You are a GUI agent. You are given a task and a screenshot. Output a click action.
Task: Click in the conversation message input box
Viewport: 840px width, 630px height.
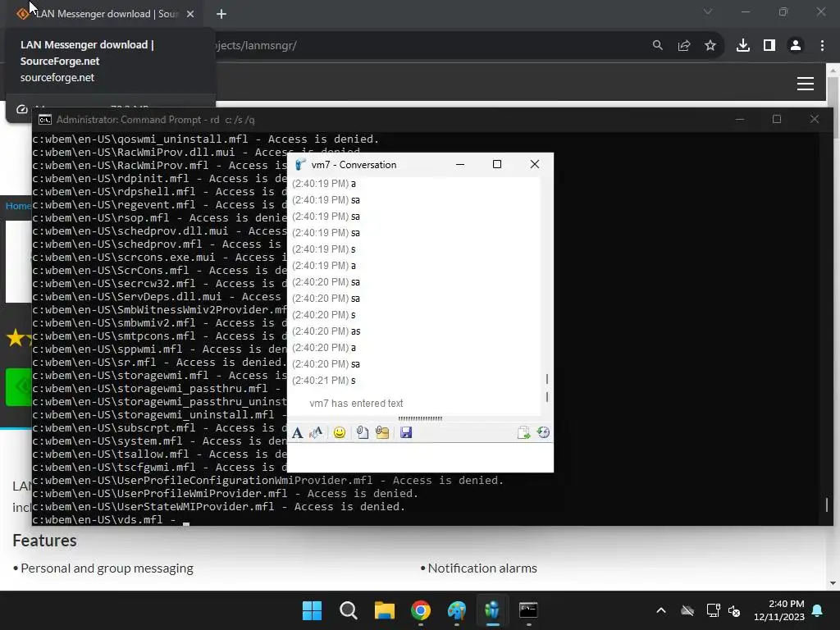click(420, 457)
